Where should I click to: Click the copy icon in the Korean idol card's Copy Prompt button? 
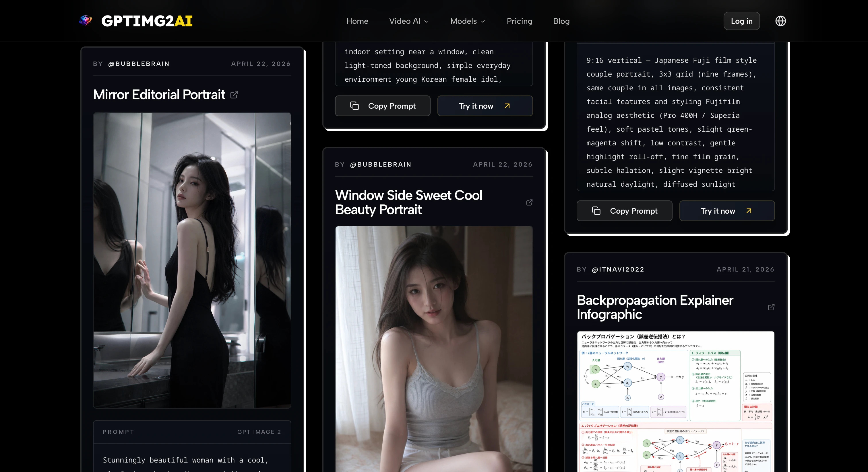pyautogui.click(x=354, y=106)
